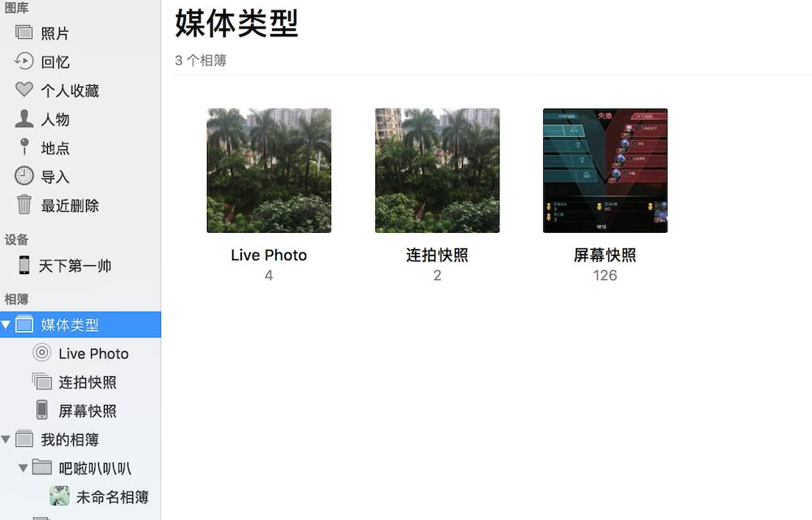This screenshot has height=520, width=812.
Task: Open the 屏幕快照 album thumbnail
Action: pos(605,170)
